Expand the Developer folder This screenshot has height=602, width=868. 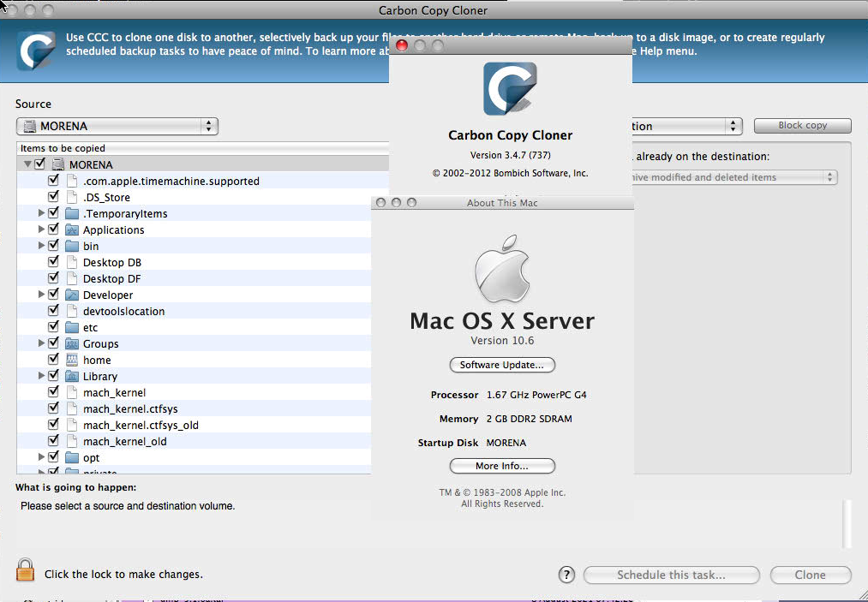click(x=41, y=295)
